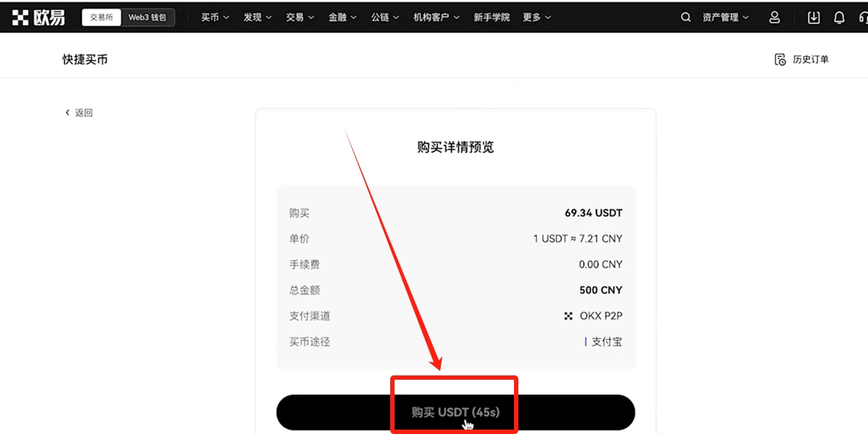Click the 历史订单 order history icon

780,59
